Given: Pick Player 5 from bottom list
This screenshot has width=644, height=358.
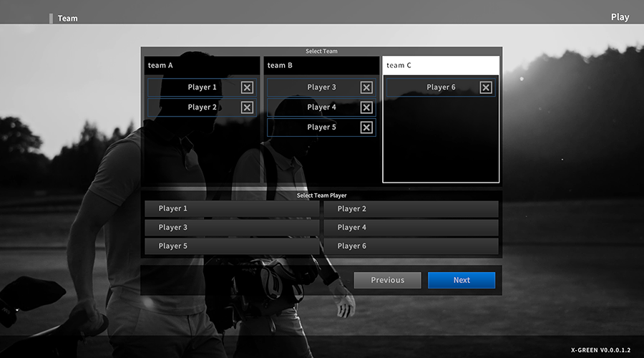Looking at the screenshot, I should [x=232, y=246].
